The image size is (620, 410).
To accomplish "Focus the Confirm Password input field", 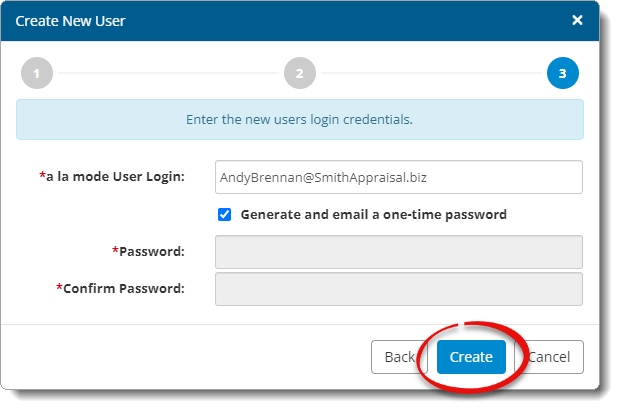I will [x=398, y=289].
